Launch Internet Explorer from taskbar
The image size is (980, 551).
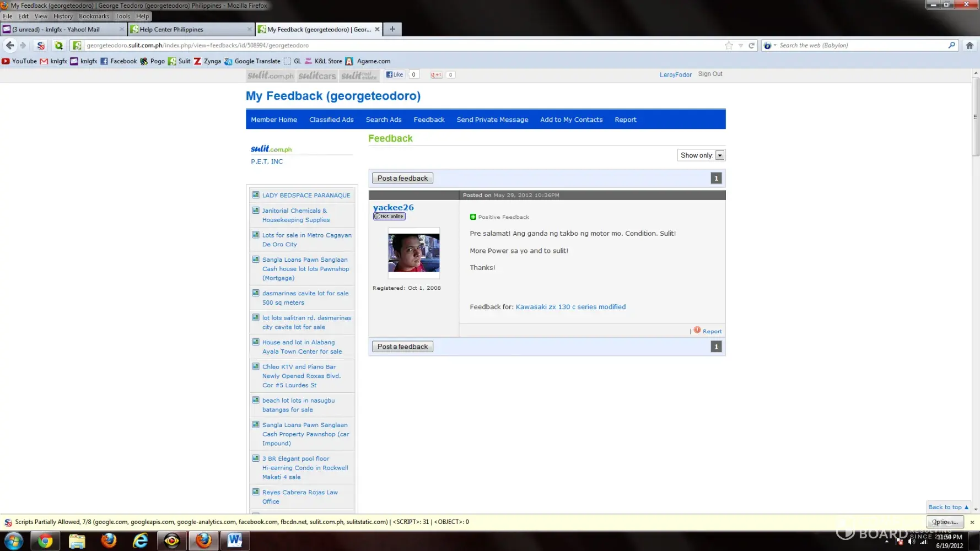[141, 541]
